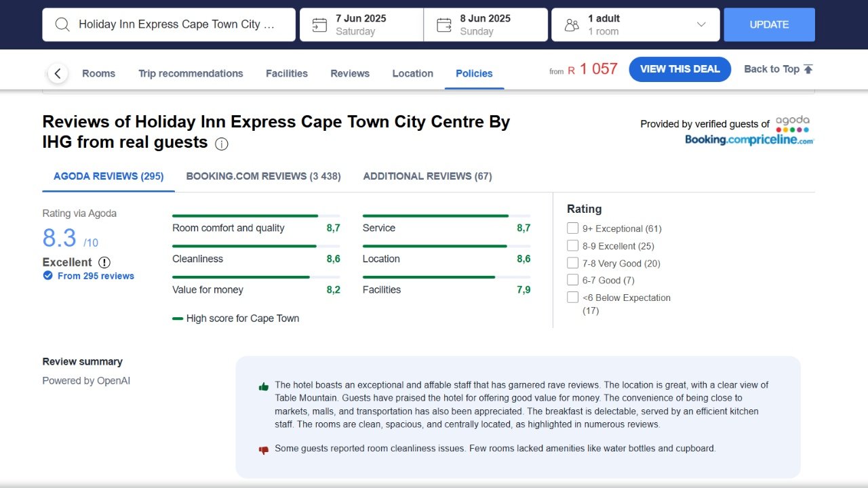
Task: Click the check-in calendar icon
Action: coord(319,25)
